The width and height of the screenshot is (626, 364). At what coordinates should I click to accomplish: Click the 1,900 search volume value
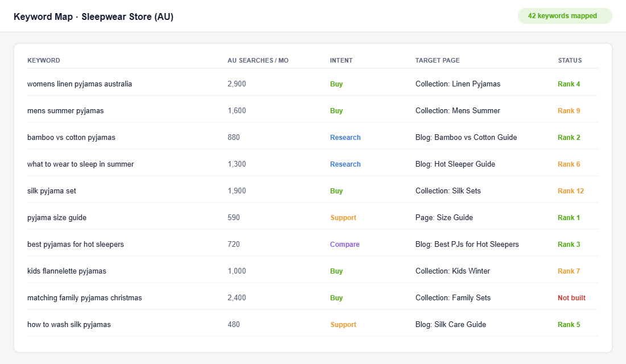click(x=237, y=191)
